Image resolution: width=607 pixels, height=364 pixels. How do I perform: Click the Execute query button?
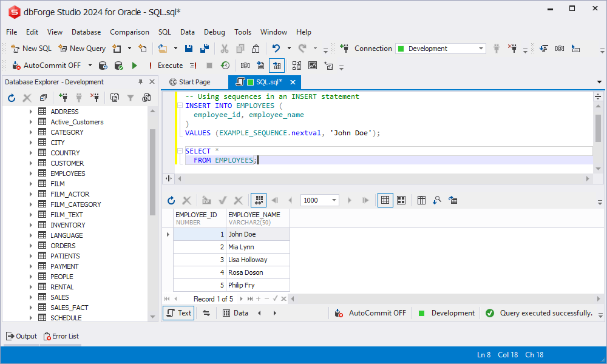click(x=134, y=65)
